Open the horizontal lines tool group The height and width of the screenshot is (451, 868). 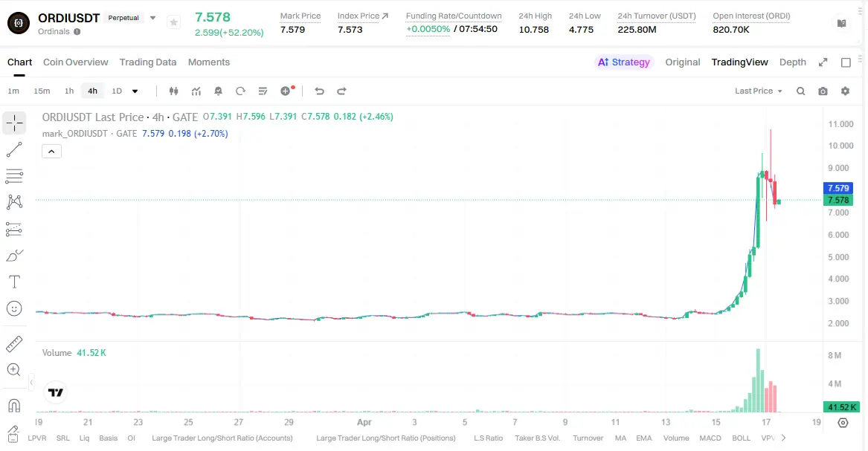(x=14, y=176)
